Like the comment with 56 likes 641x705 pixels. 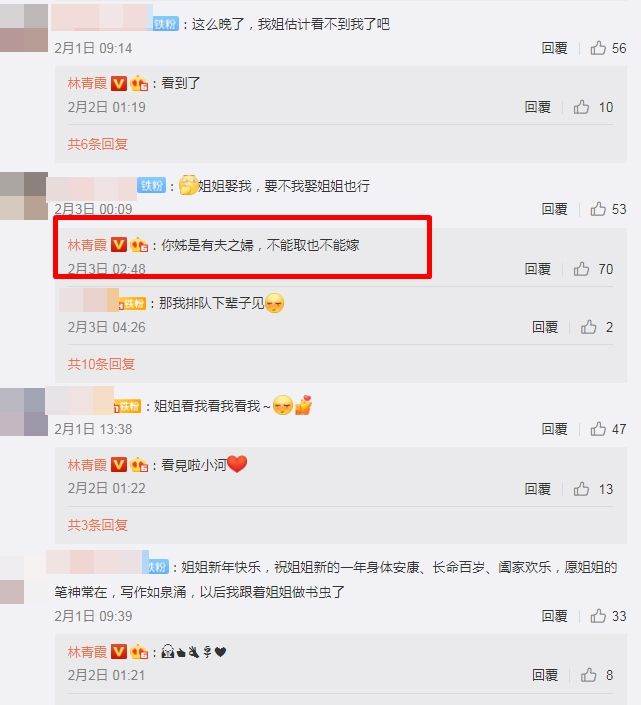pos(598,48)
